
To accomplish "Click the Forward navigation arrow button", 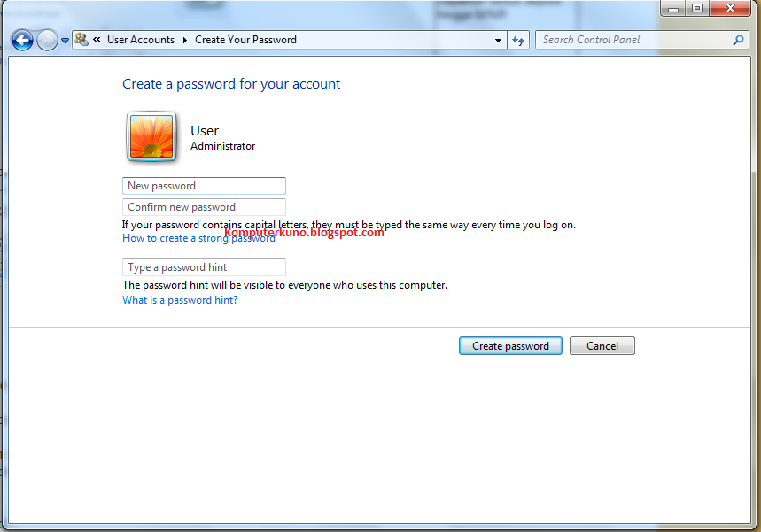I will pyautogui.click(x=47, y=40).
